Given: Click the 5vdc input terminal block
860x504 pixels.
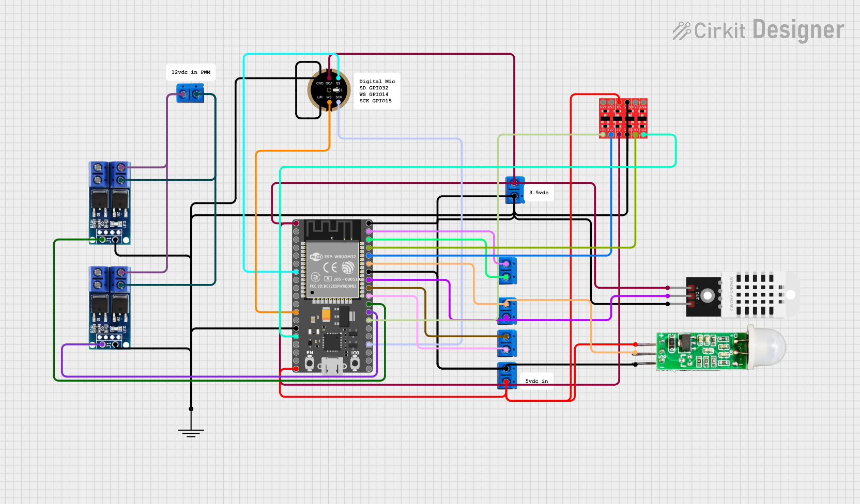Looking at the screenshot, I should (506, 375).
